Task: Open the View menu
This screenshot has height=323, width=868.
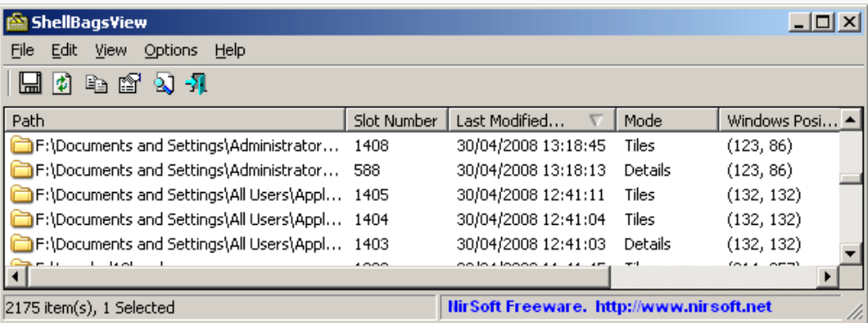Action: click(x=111, y=51)
